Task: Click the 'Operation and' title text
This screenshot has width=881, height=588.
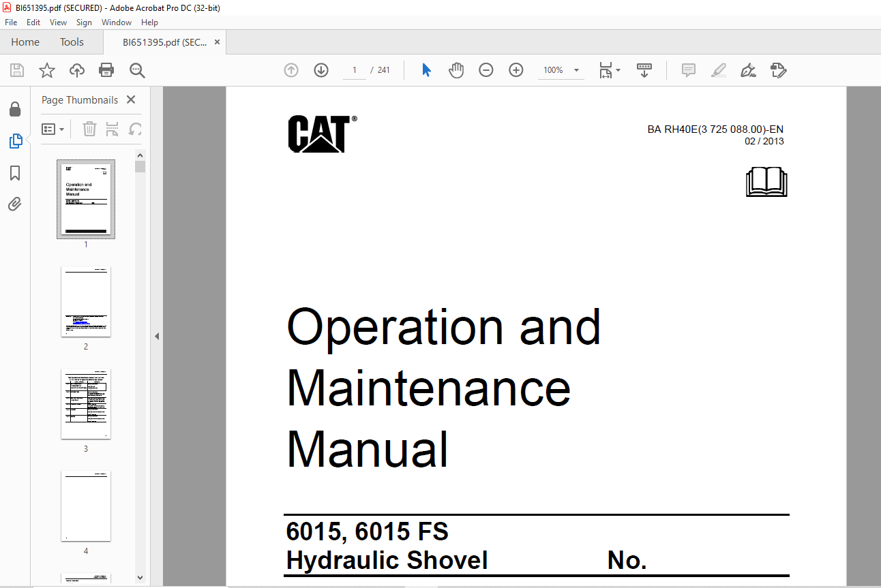Action: pos(444,327)
